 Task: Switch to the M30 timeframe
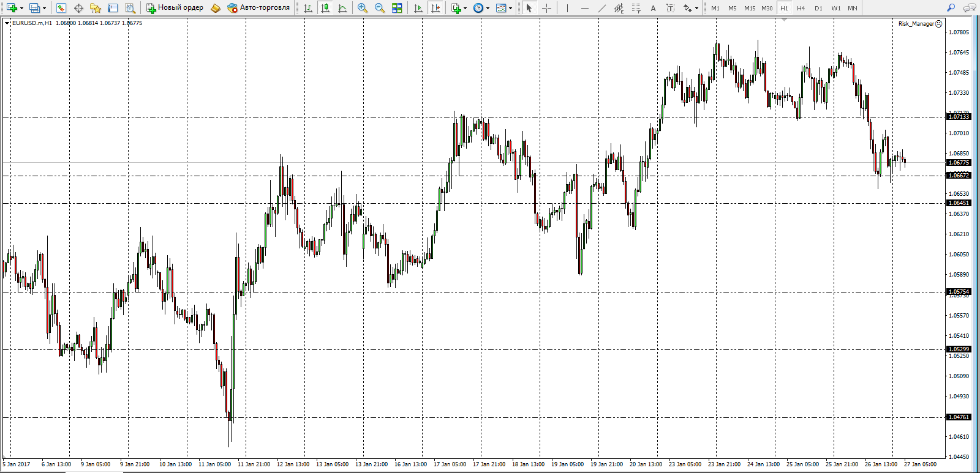[767, 8]
